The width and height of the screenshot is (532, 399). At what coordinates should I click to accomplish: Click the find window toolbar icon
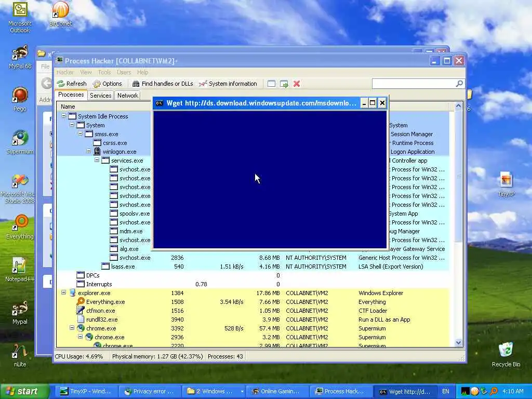click(271, 84)
